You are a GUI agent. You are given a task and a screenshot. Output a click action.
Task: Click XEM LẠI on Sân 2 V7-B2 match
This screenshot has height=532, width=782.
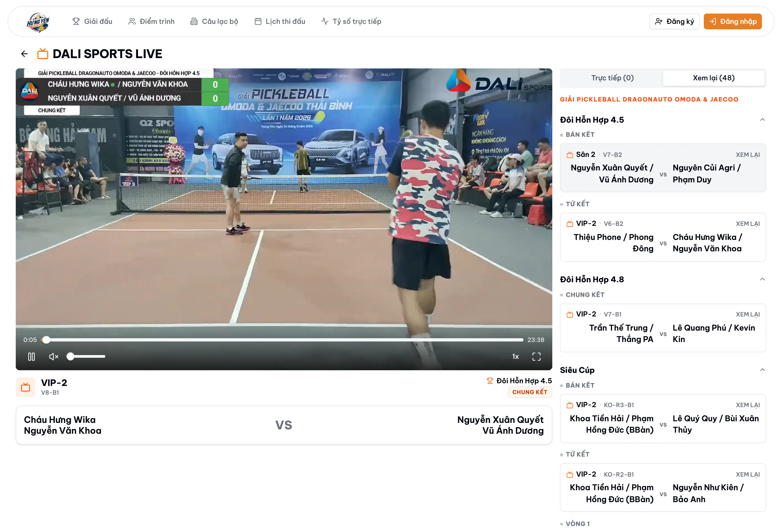(748, 155)
